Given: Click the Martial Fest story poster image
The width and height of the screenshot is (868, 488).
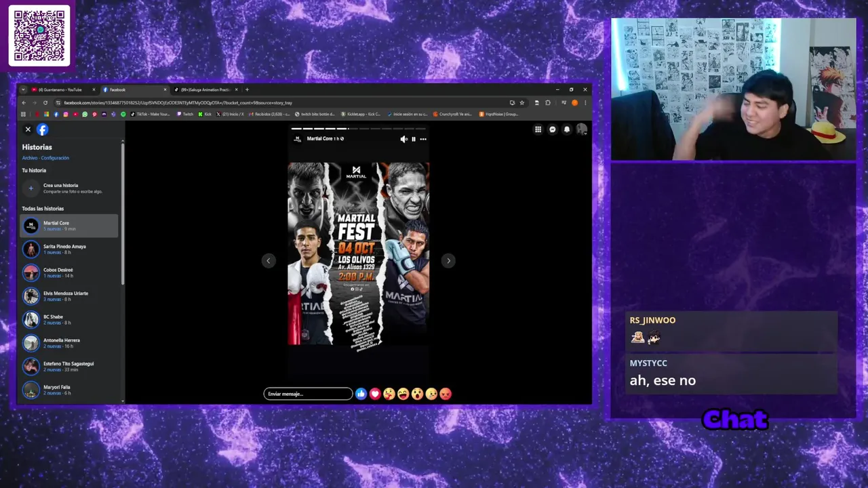Looking at the screenshot, I should [x=359, y=253].
